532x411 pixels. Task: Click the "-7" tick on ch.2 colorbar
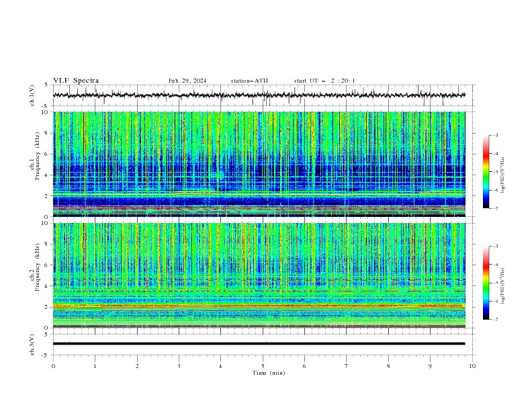point(496,320)
